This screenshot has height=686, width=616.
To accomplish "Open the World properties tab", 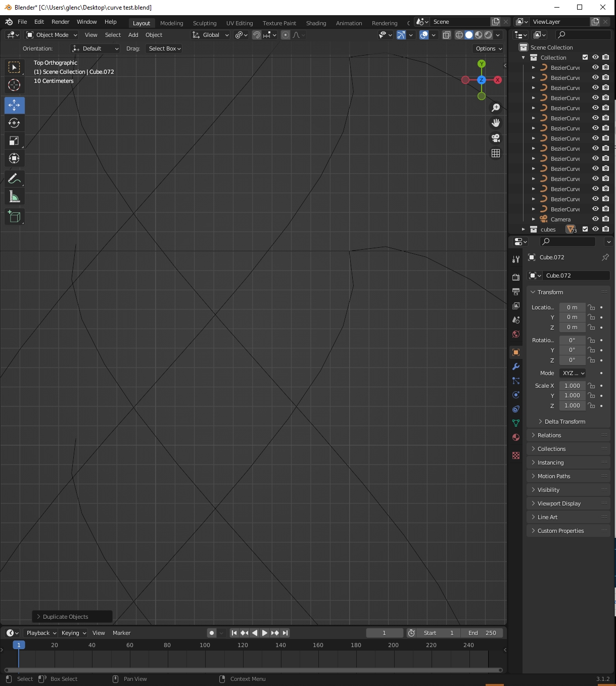I will click(516, 334).
